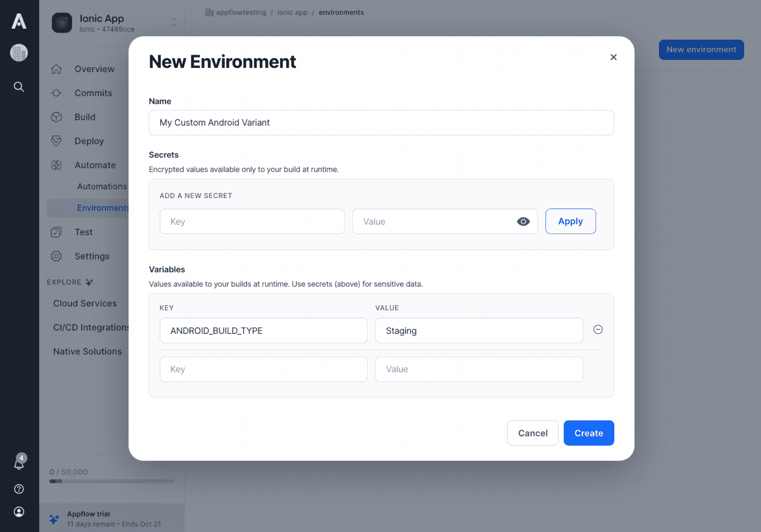Create the My Custom Android Variant environment
The width and height of the screenshot is (761, 532).
589,433
